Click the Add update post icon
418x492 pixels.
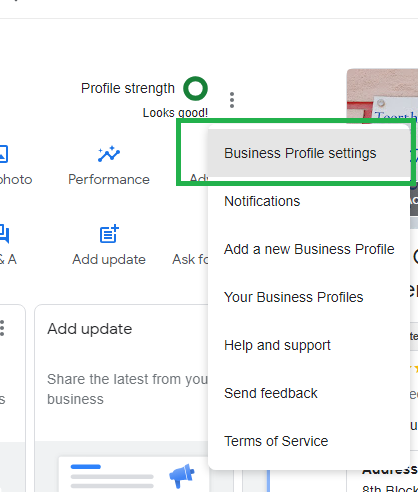pyautogui.click(x=109, y=234)
